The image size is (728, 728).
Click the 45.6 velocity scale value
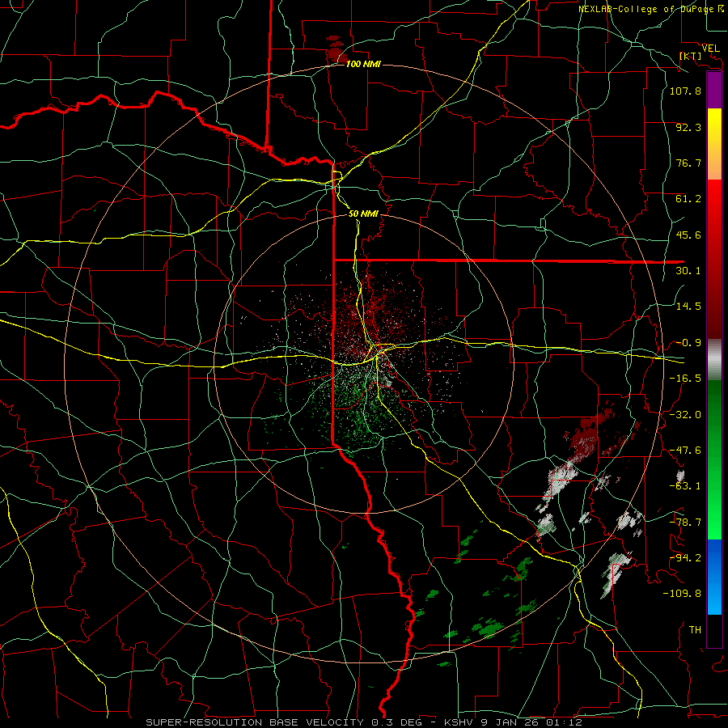[x=688, y=235]
